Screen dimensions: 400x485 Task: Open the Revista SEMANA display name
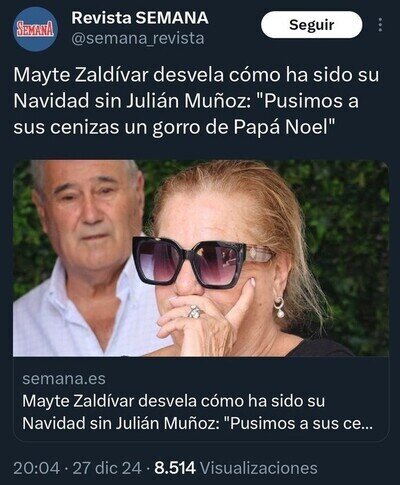140,18
